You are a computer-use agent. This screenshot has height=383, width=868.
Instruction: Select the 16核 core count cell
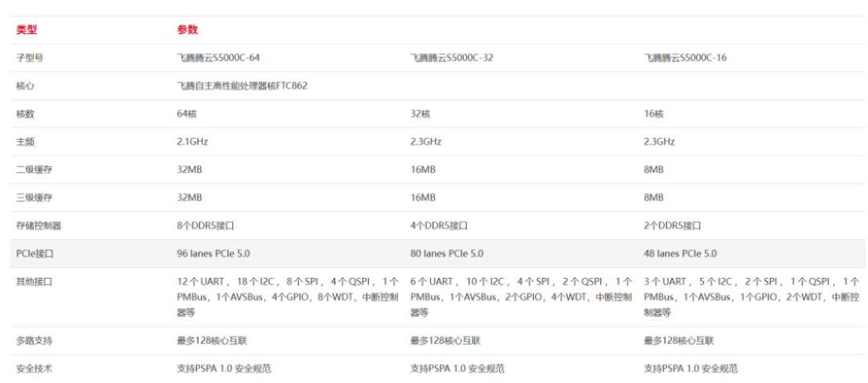point(653,114)
